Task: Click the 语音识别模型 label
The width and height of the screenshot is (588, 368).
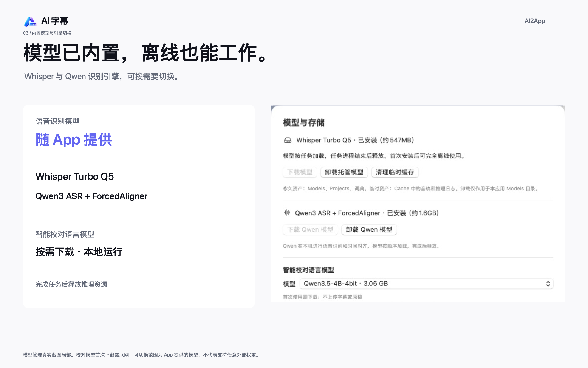Action: 57,121
